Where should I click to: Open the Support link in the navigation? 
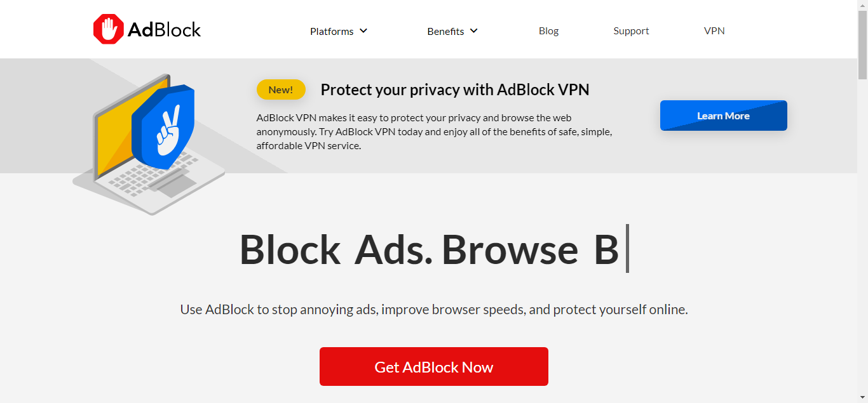(x=631, y=30)
